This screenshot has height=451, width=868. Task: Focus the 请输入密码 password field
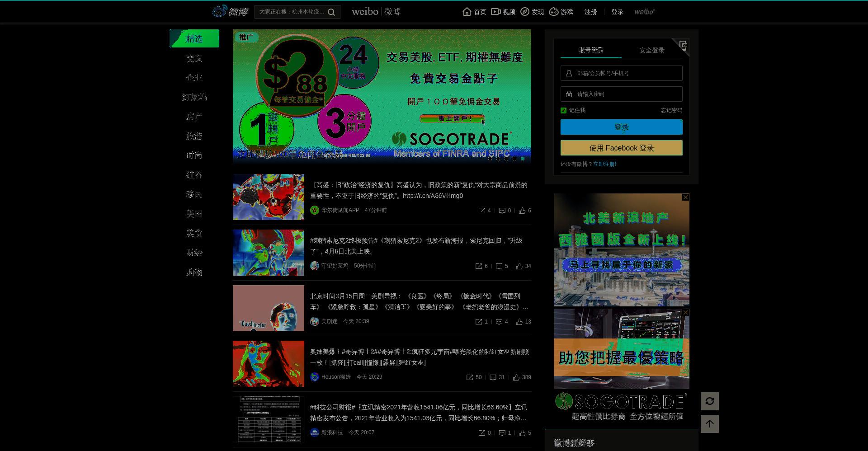[x=622, y=94]
